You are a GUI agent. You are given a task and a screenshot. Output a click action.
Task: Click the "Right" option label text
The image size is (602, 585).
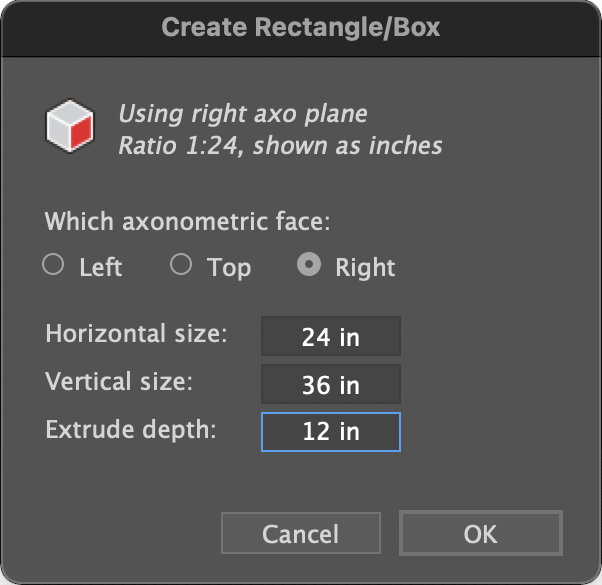click(365, 267)
